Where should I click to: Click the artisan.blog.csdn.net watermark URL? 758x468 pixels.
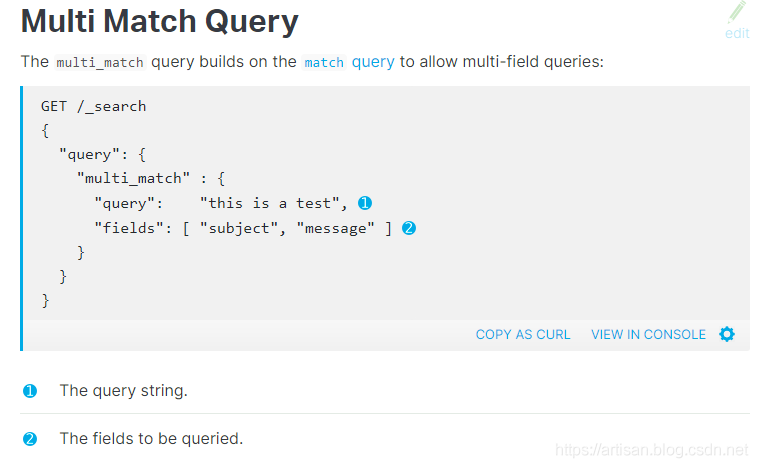(651, 451)
